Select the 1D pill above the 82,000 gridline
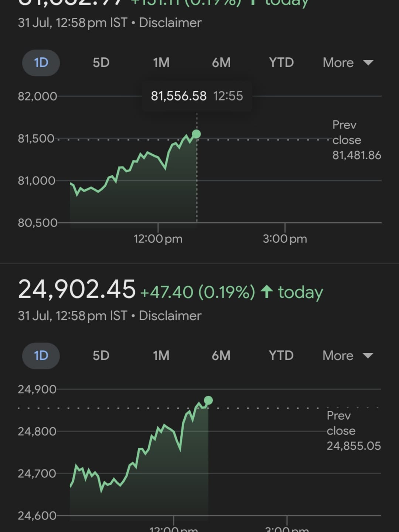Image resolution: width=399 pixels, height=532 pixels. click(41, 62)
